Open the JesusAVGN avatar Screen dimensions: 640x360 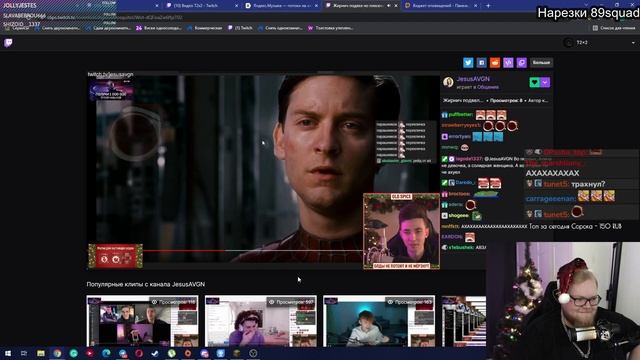tap(448, 82)
